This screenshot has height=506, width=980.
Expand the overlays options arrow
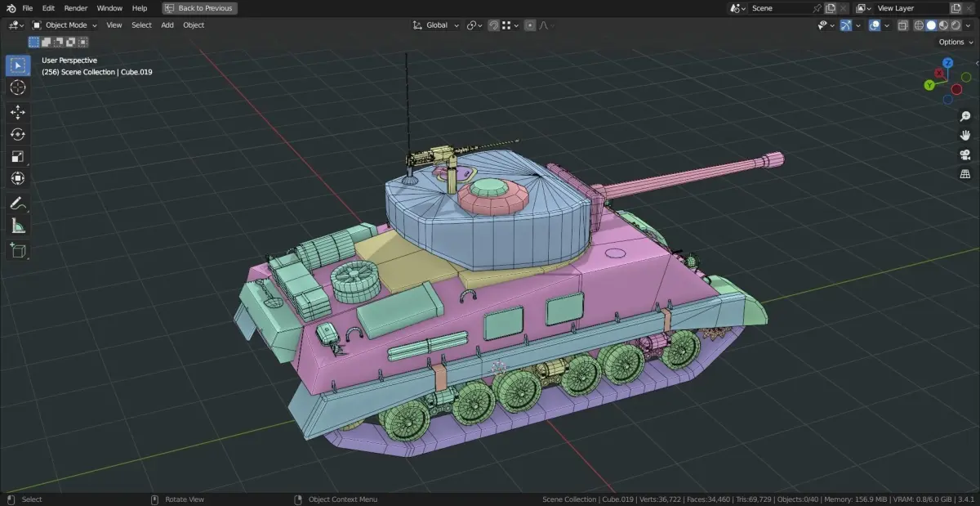(x=886, y=25)
